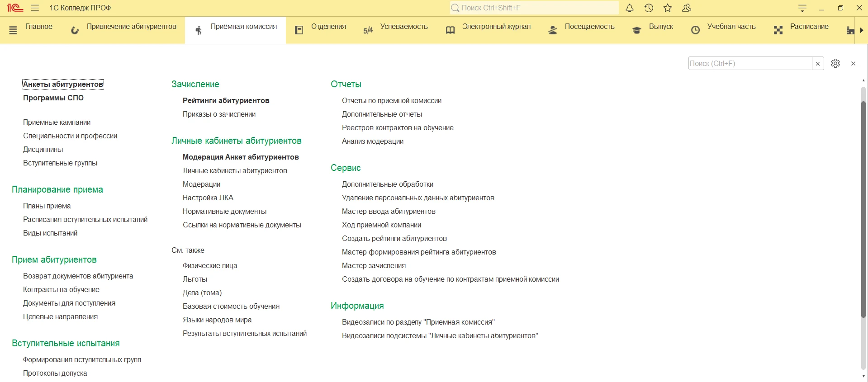Open Анкеты абитуриентов

(x=63, y=84)
